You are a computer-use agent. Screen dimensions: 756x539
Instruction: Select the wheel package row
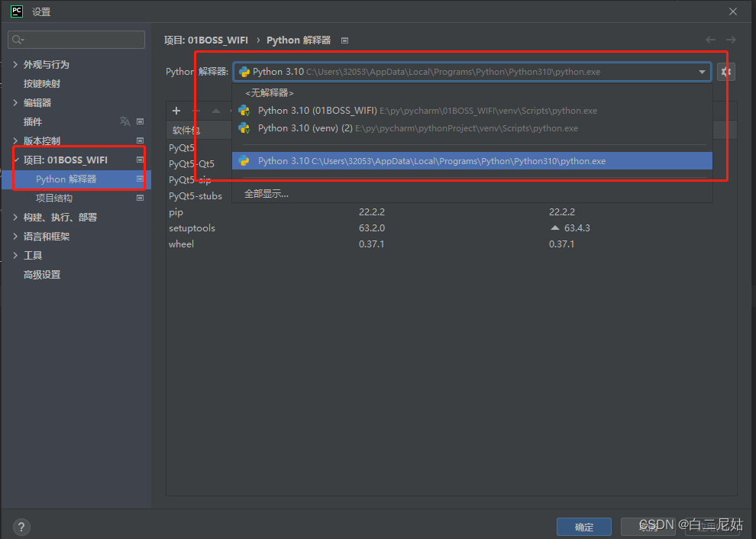click(x=451, y=244)
